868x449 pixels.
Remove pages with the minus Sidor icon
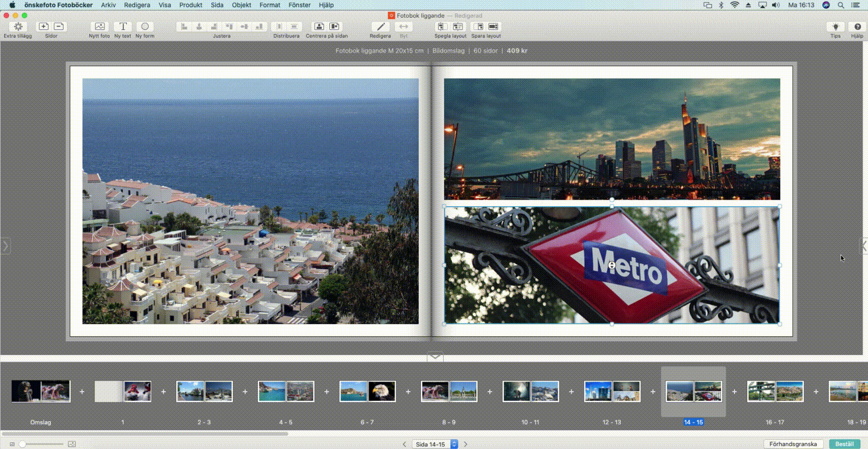(x=59, y=26)
